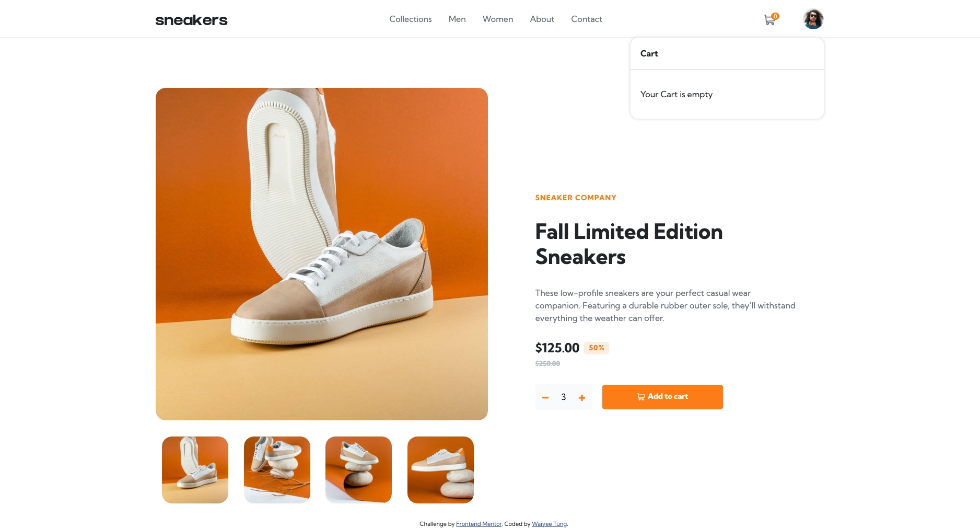Navigate to the Women page
The width and height of the screenshot is (980, 528).
498,19
